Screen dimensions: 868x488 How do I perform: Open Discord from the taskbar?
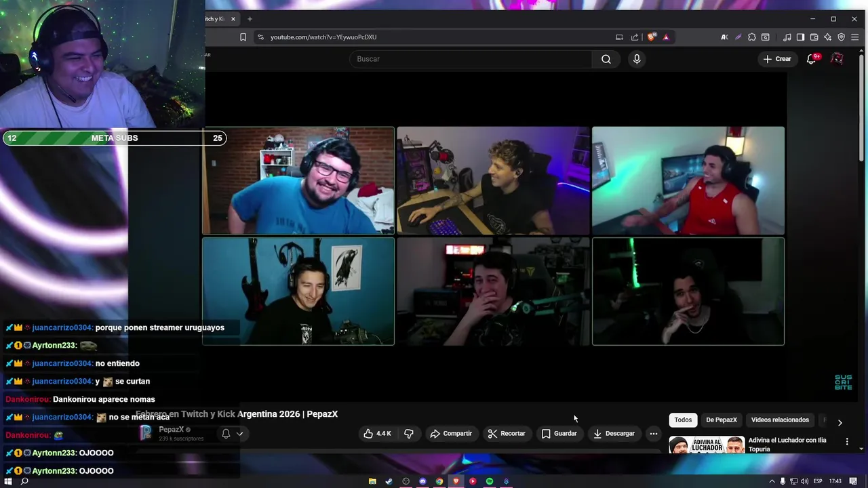(x=422, y=481)
